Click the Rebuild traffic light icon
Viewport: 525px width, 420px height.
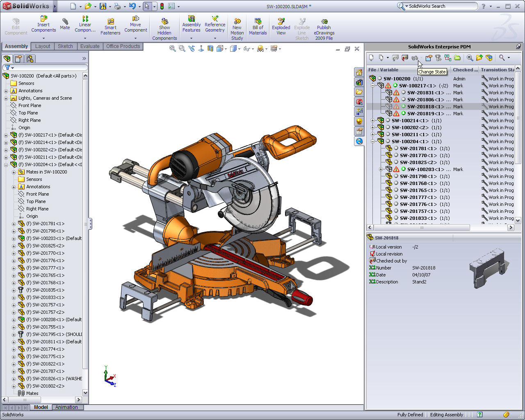[162, 6]
